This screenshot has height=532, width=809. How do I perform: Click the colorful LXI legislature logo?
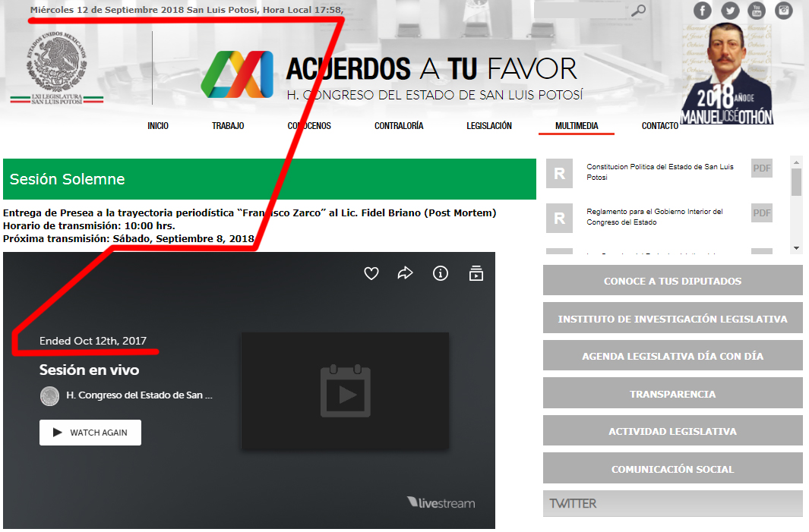237,74
